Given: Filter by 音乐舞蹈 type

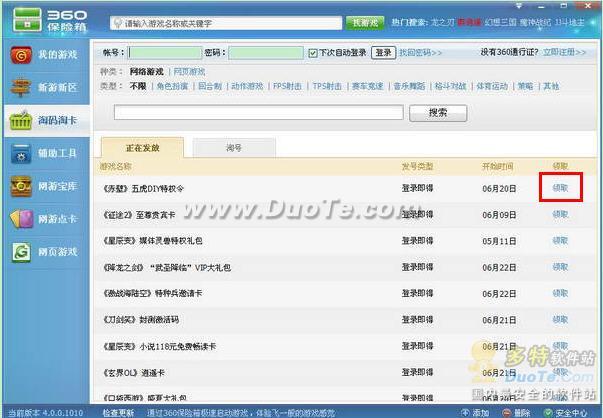Looking at the screenshot, I should [409, 86].
